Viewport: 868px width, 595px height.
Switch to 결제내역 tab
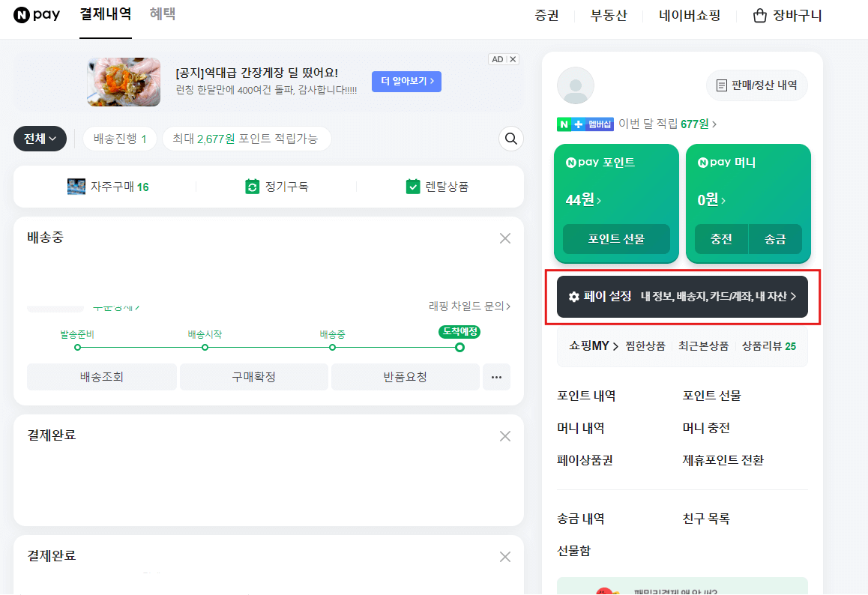pos(105,13)
